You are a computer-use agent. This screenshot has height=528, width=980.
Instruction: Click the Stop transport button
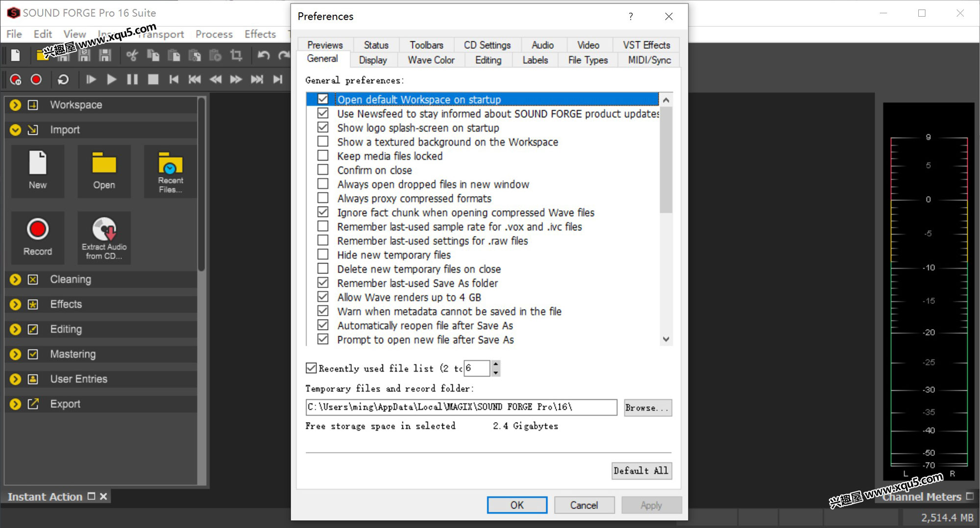[153, 79]
